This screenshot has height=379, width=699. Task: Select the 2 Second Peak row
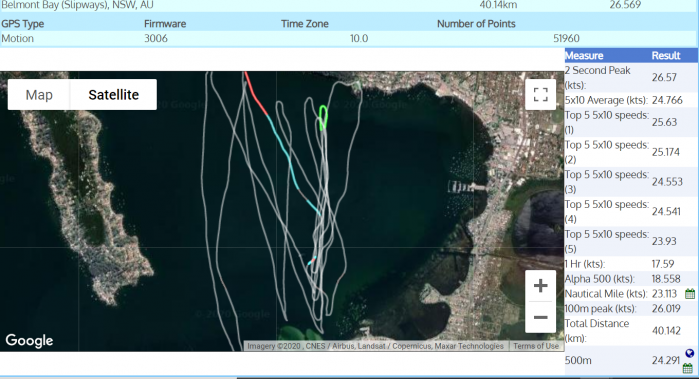[631, 78]
